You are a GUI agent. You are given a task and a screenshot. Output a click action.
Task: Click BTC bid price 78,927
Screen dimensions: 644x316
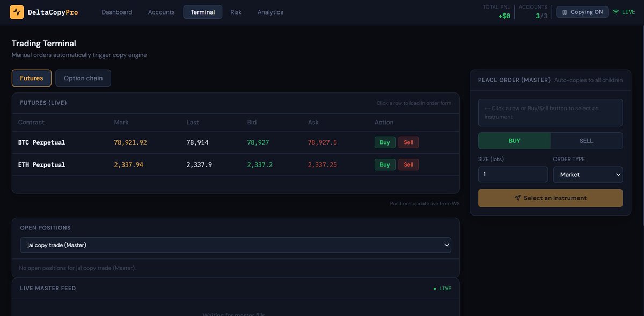258,142
